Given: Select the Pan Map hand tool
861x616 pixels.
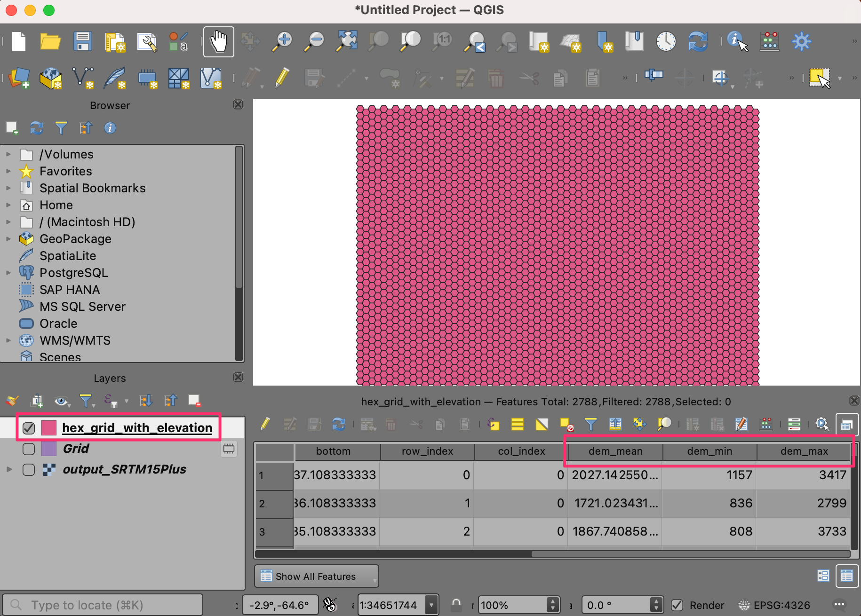Looking at the screenshot, I should click(x=218, y=42).
